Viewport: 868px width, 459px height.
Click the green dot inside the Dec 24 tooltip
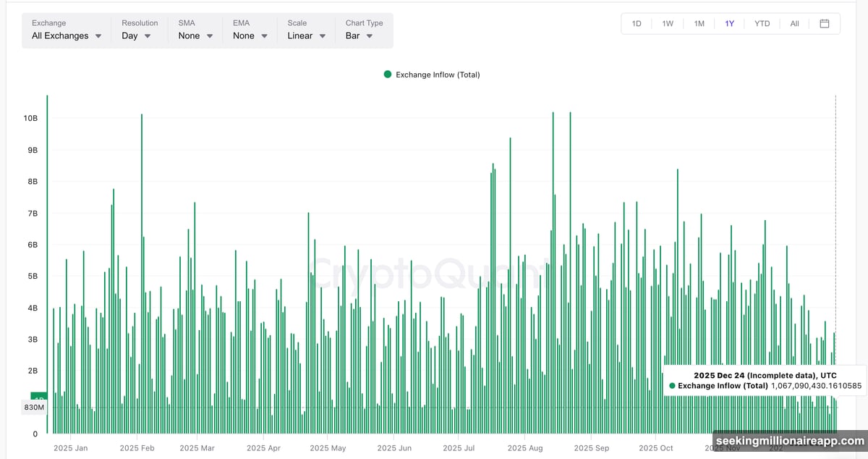coord(672,386)
